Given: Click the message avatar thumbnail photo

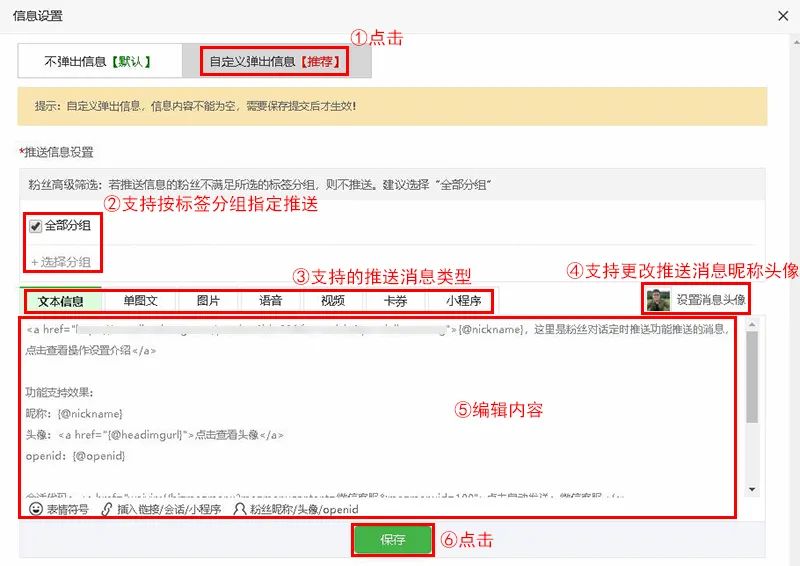Looking at the screenshot, I should coord(658,300).
